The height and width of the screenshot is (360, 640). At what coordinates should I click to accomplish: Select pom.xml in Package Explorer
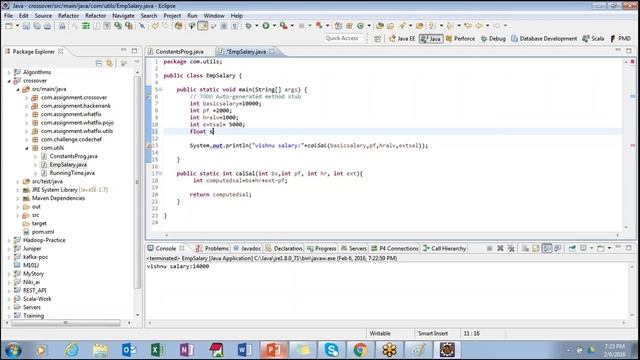click(x=43, y=232)
